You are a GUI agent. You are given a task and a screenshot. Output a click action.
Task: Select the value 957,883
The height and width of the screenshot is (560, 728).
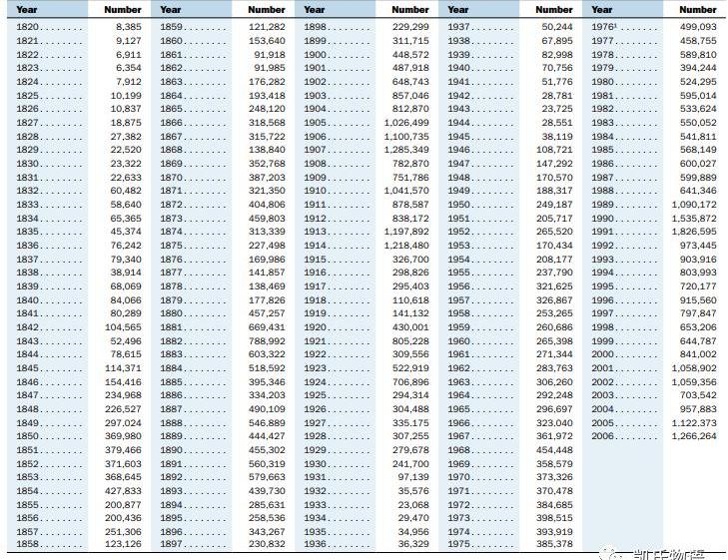(x=699, y=409)
